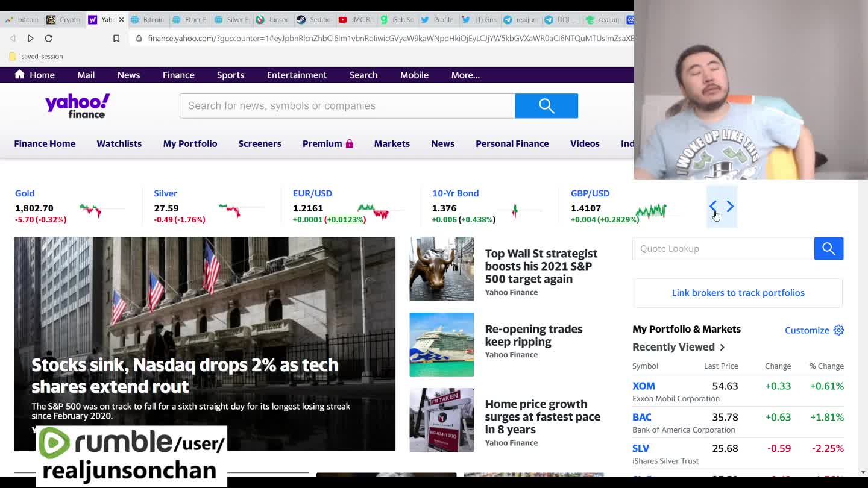Click the page scrollbar down arrow
This screenshot has width=868, height=488.
point(863,472)
